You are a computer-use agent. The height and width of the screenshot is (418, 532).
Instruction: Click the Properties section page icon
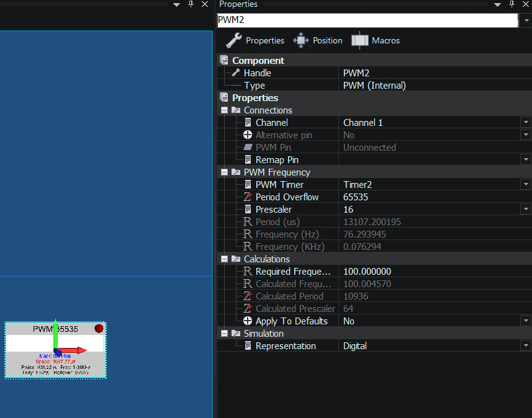[x=224, y=97]
